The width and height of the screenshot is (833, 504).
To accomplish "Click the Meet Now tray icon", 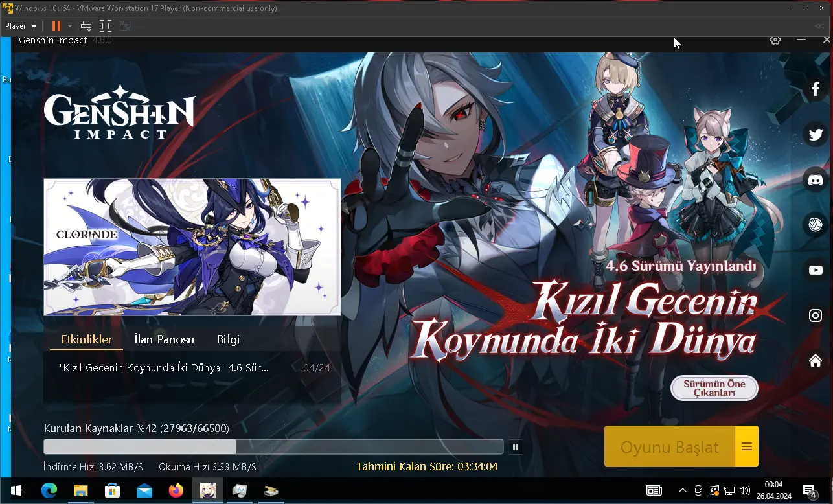I will [698, 490].
